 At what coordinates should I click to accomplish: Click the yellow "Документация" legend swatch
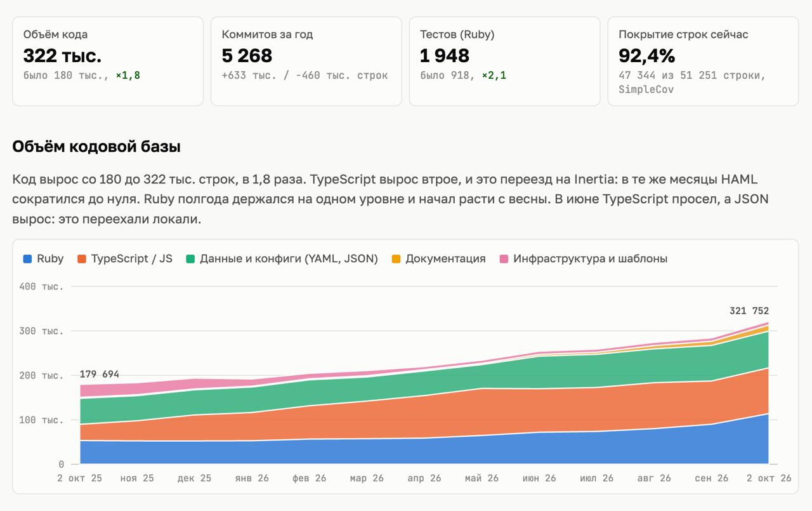(x=396, y=259)
